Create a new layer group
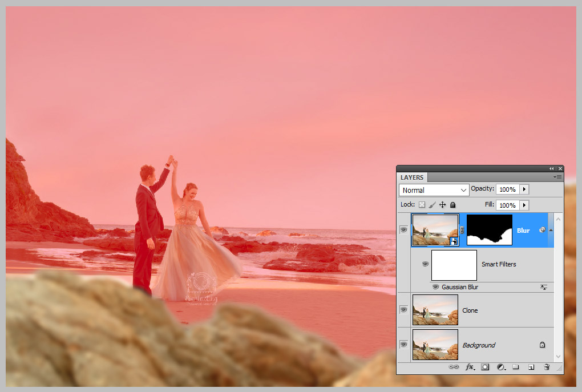Screen dimensions: 582x392 pos(515,367)
